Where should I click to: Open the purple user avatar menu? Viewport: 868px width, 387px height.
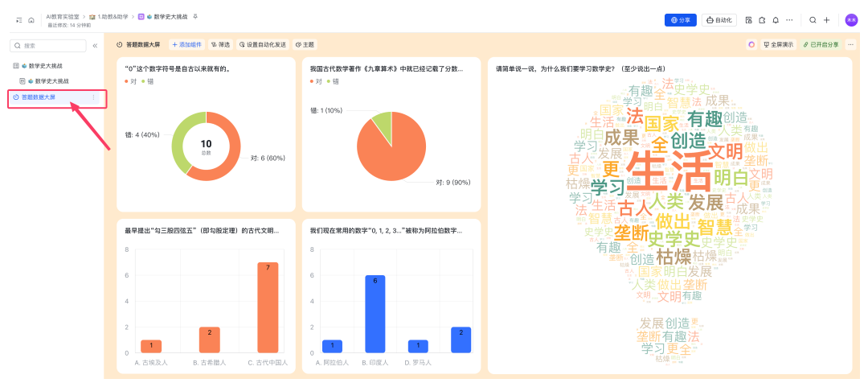(851, 20)
